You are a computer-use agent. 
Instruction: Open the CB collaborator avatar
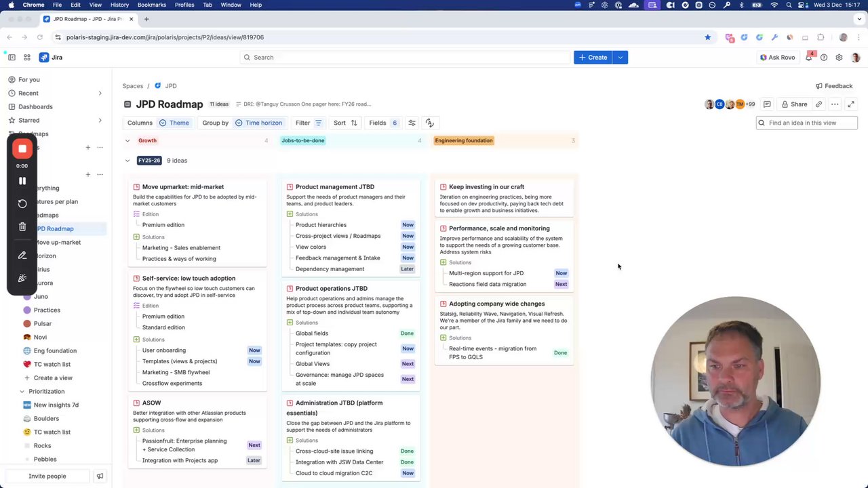(719, 104)
